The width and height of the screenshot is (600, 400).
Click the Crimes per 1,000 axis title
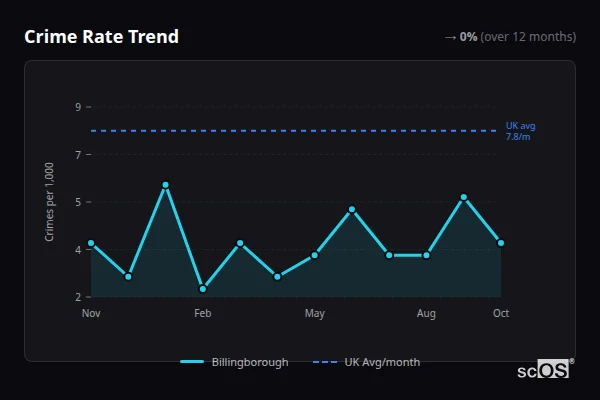(49, 202)
